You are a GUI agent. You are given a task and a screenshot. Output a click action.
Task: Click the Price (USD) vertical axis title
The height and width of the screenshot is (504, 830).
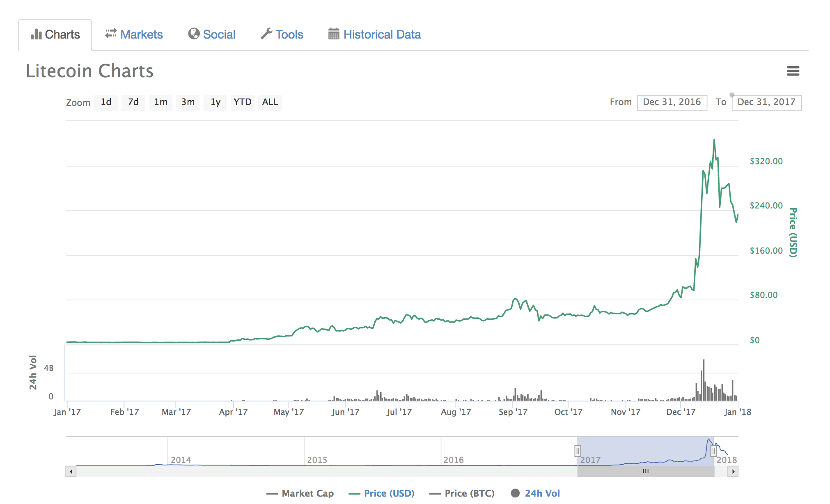point(793,232)
